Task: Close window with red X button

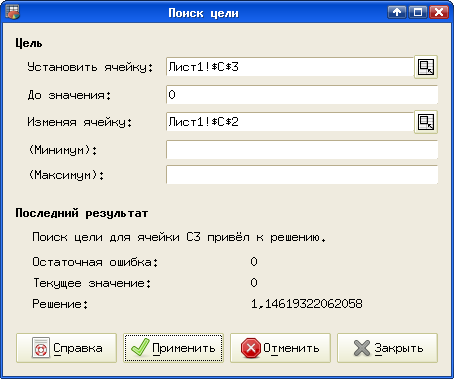Action: tap(439, 12)
